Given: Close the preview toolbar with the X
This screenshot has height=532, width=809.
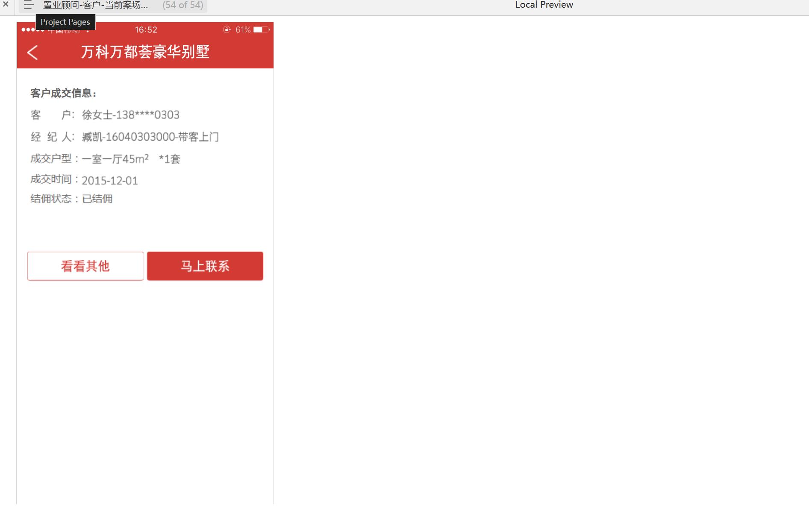Looking at the screenshot, I should point(6,5).
